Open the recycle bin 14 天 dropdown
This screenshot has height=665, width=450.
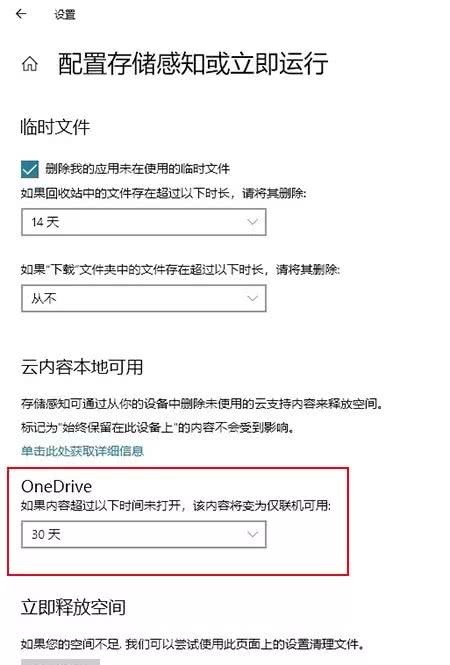click(144, 222)
